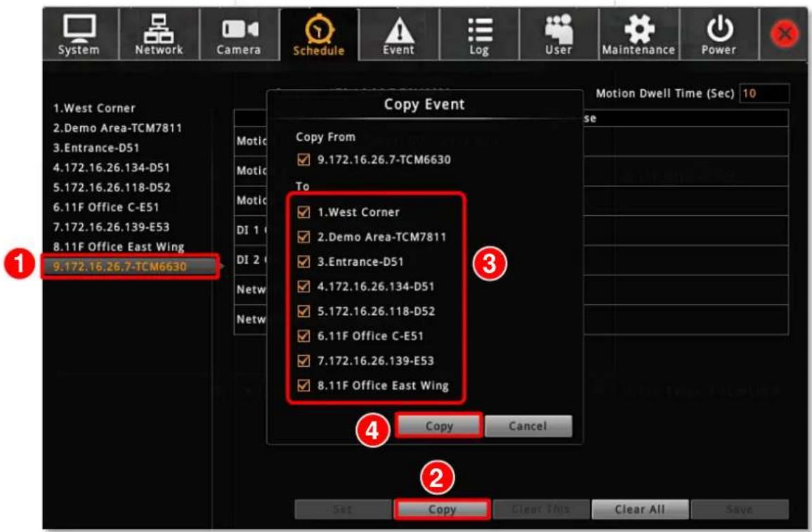The height and width of the screenshot is (532, 812).
Task: Click the DI 2 event row
Action: (511, 260)
